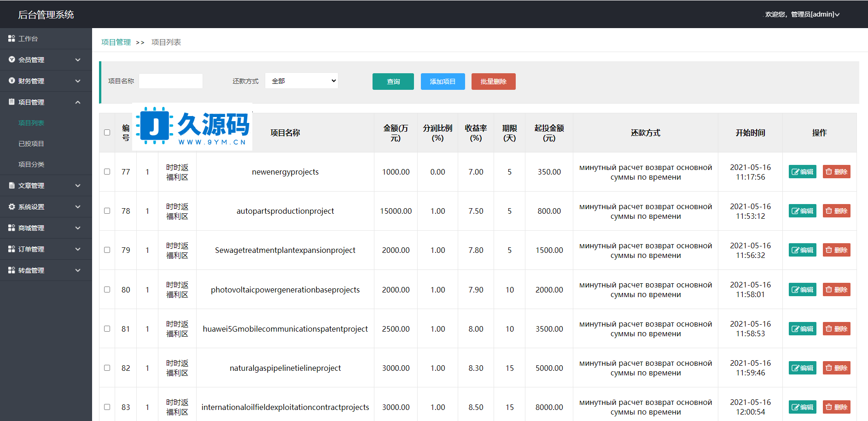Select the checkbox for project row 80
The width and height of the screenshot is (868, 421).
point(107,290)
